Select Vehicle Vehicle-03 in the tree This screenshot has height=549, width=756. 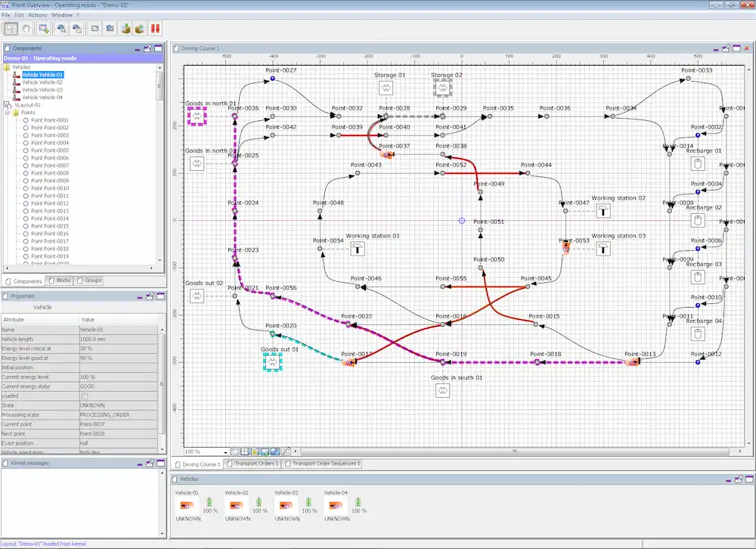click(x=42, y=90)
